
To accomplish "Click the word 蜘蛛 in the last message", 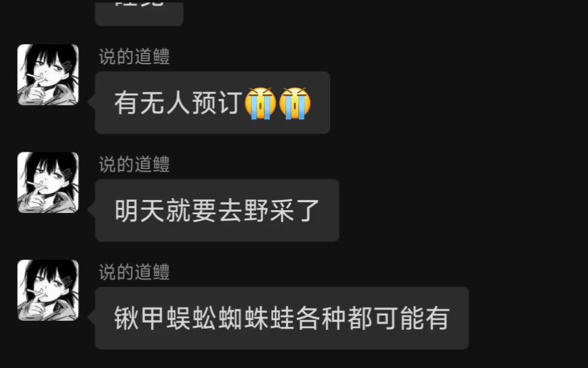I will click(x=243, y=319).
